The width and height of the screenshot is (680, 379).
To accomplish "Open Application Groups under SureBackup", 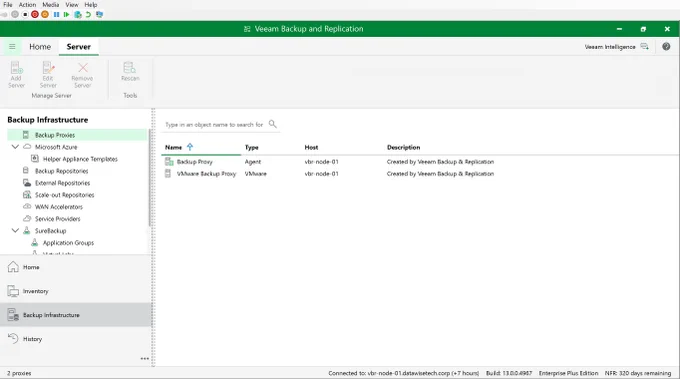I will tap(68, 243).
